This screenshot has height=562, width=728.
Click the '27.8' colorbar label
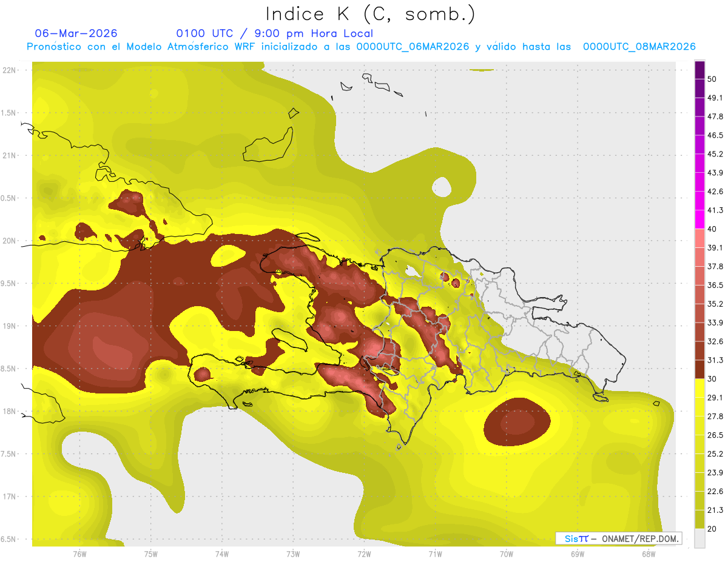tap(715, 416)
